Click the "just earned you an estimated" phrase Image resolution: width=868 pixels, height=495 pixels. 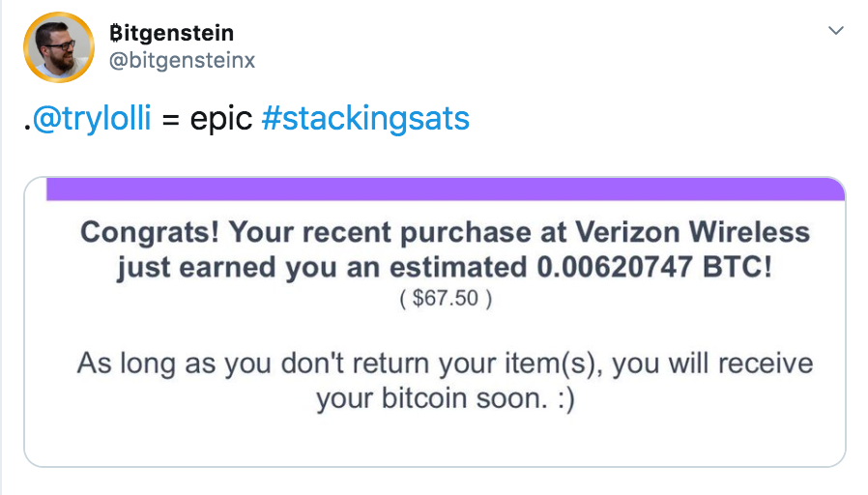322,268
